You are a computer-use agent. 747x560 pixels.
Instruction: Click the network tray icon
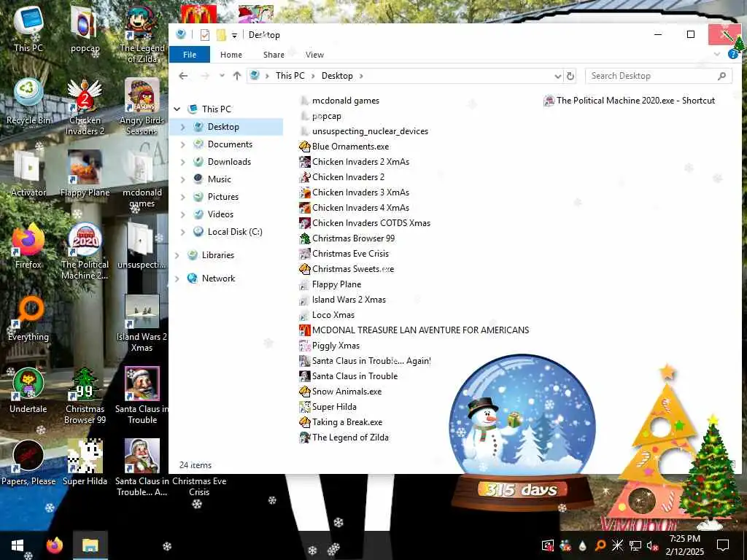tap(635, 545)
